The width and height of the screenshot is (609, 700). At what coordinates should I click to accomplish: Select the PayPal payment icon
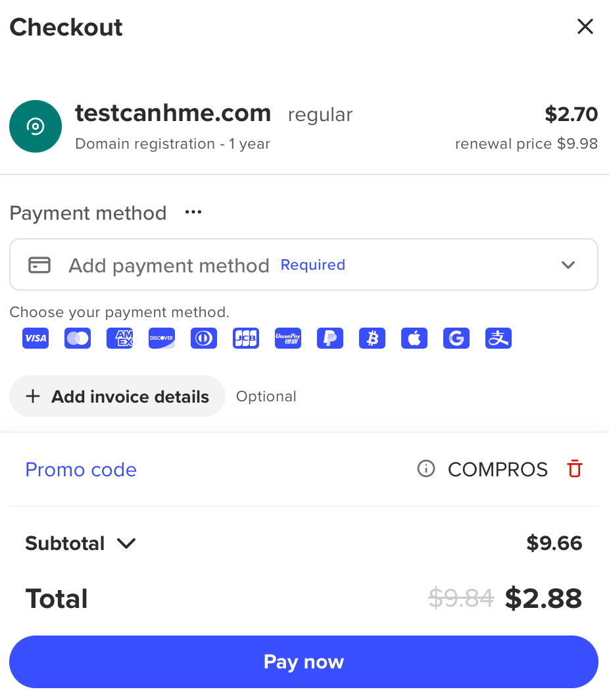(330, 338)
